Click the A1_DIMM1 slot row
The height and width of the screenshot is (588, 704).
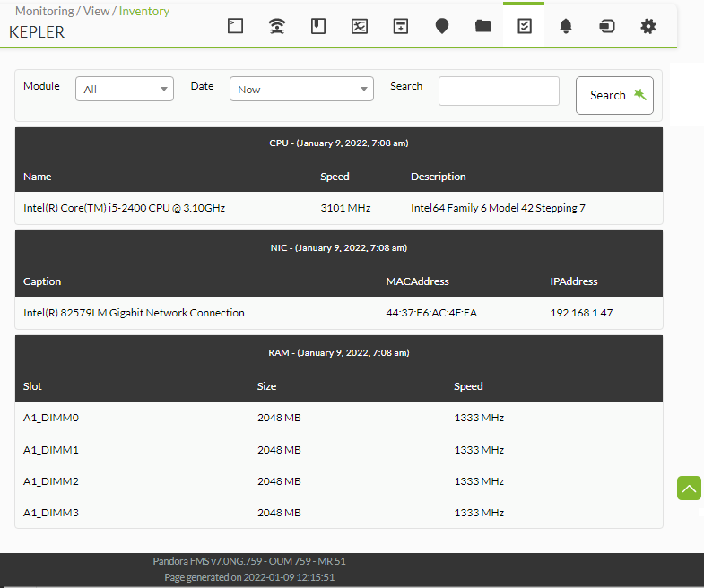tap(339, 450)
